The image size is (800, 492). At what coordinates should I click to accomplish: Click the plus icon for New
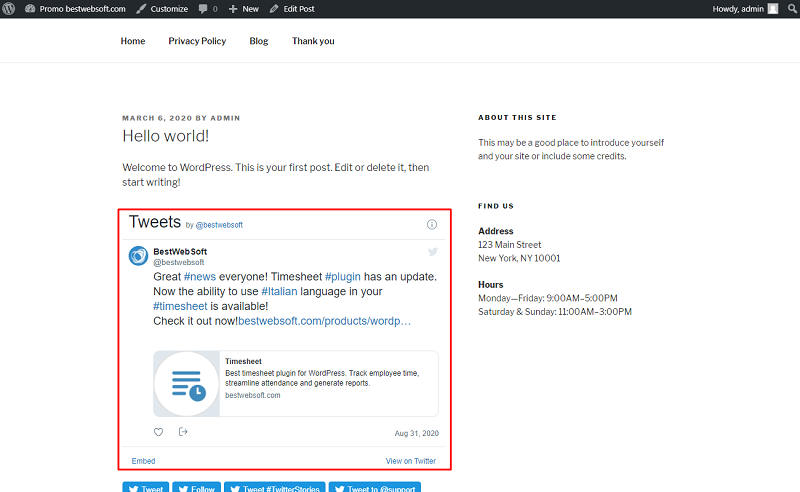click(x=233, y=9)
